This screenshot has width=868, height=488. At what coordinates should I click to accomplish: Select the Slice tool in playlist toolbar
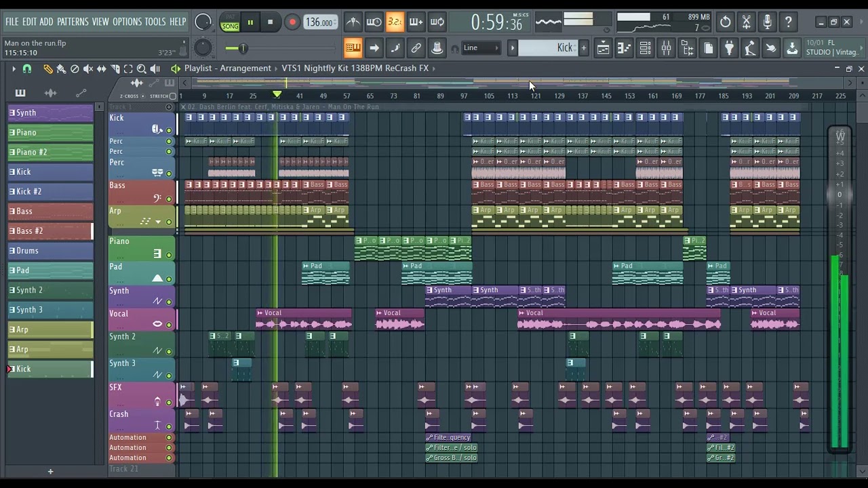(115, 68)
